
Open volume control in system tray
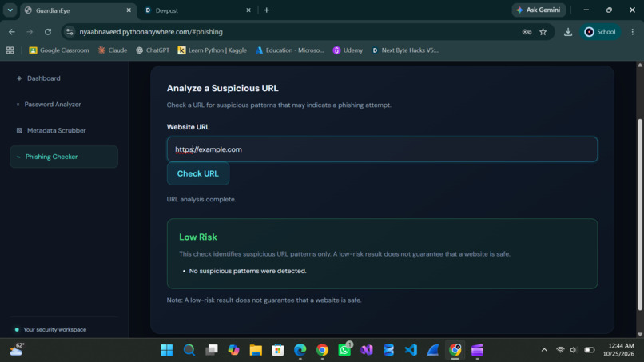[574, 350]
